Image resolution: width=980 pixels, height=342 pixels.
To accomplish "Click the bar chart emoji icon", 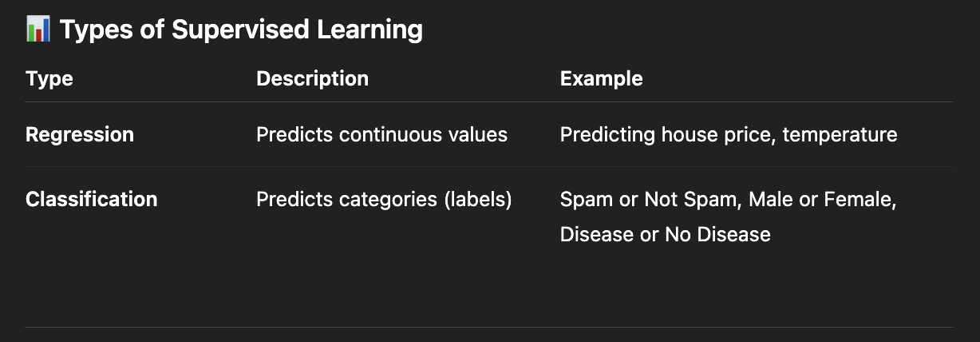I will click(38, 30).
